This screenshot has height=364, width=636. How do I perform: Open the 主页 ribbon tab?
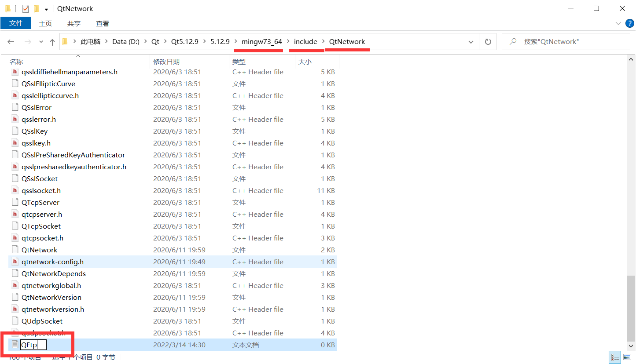pyautogui.click(x=45, y=23)
